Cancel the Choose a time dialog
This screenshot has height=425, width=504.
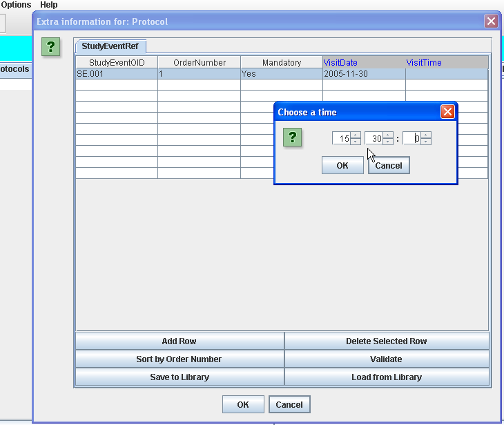click(389, 165)
